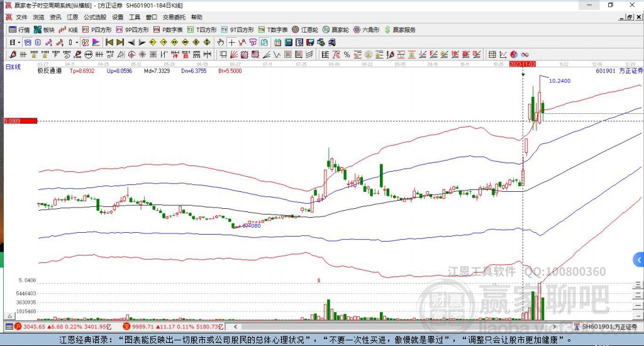
Task: Click the fan lines drawing icon
Action: pyautogui.click(x=234, y=54)
